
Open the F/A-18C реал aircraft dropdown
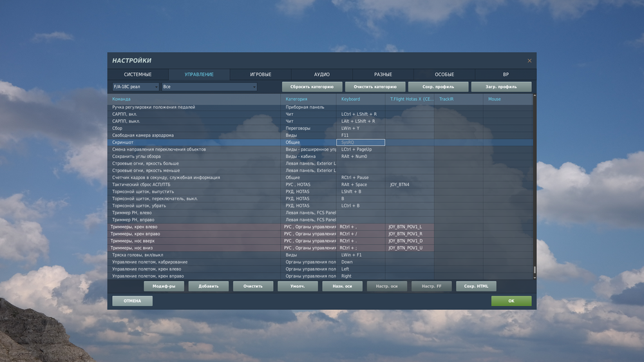[135, 87]
